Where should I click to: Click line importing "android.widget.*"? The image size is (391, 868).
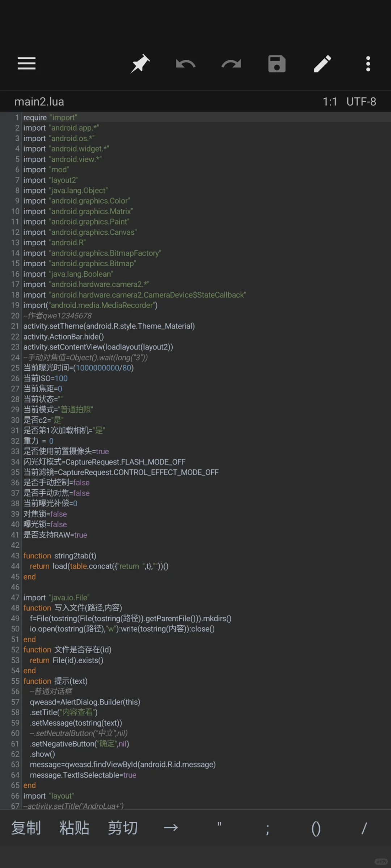point(66,149)
